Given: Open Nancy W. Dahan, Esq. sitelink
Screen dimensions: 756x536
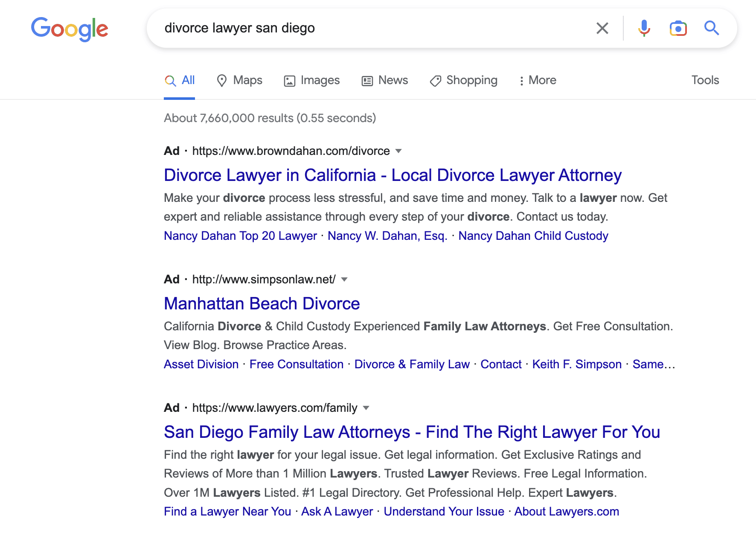Looking at the screenshot, I should point(387,236).
